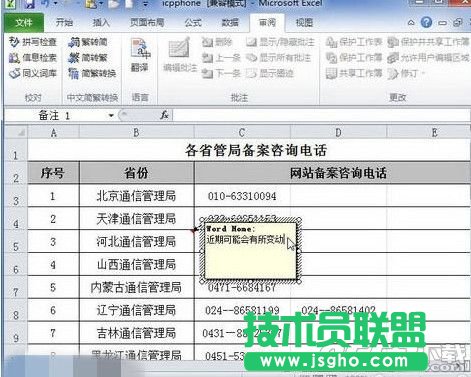The image size is (471, 377).
Task: Switch to the 视图 tab
Action: (x=304, y=23)
